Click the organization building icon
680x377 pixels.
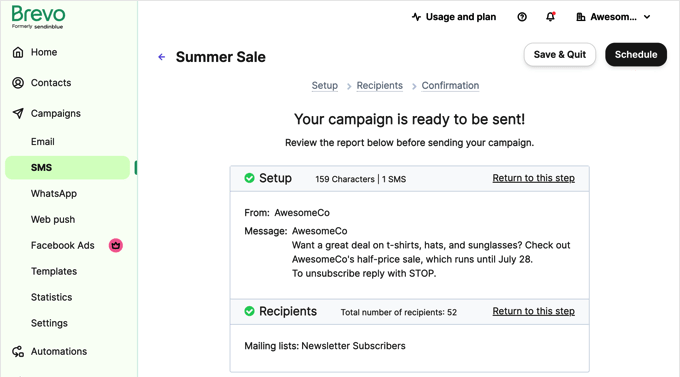click(x=581, y=17)
